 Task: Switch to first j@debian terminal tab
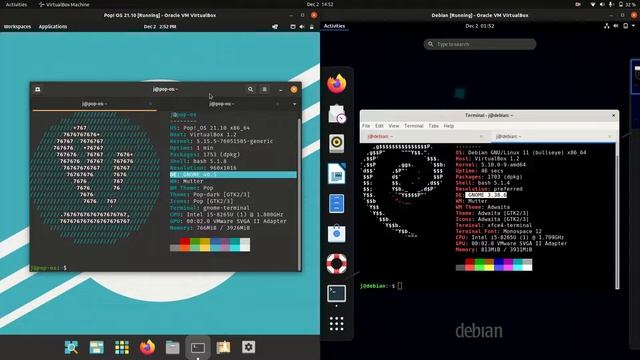(424, 136)
